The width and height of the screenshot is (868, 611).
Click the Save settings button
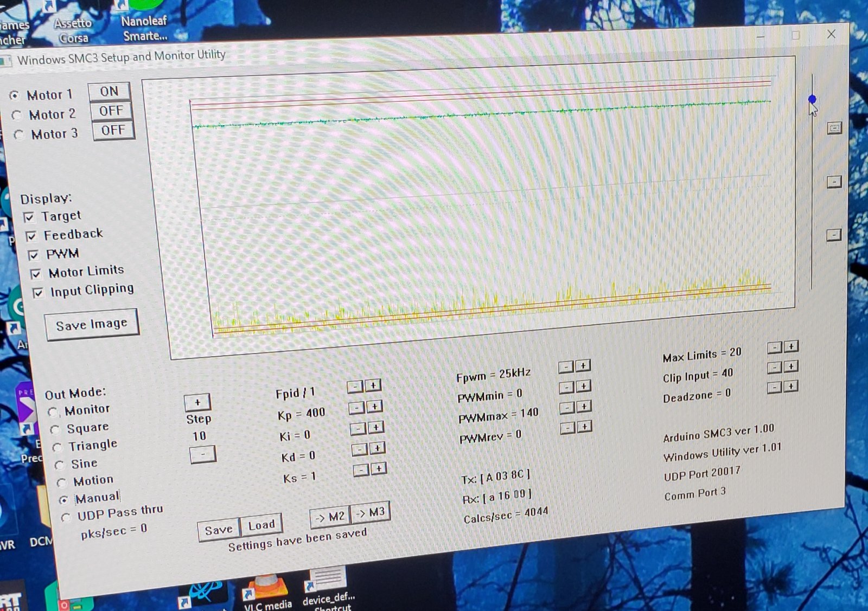click(x=219, y=530)
